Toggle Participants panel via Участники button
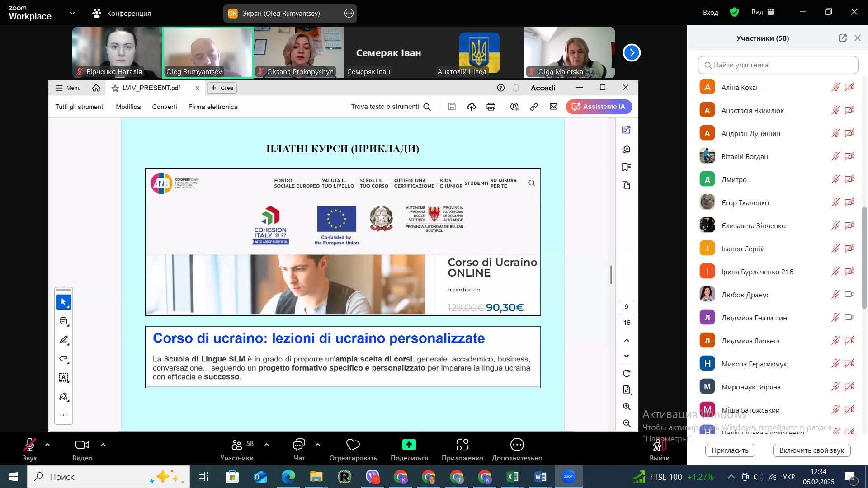The width and height of the screenshot is (868, 488). point(237,445)
